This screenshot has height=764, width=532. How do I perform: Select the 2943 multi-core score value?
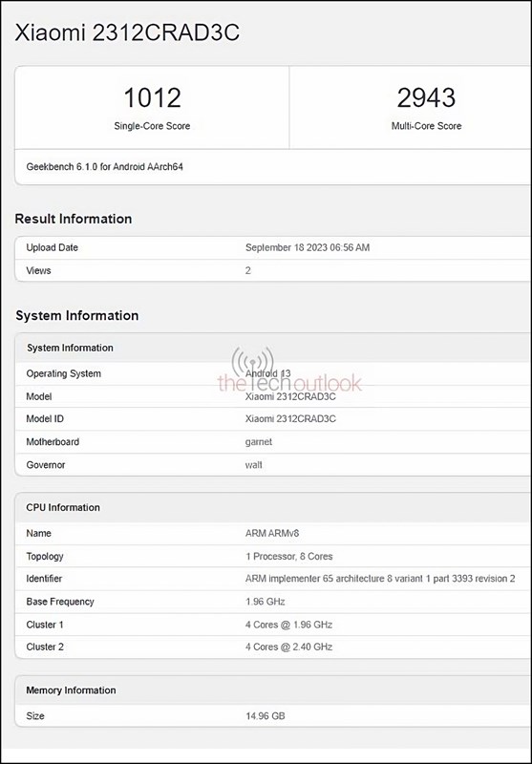click(x=426, y=97)
